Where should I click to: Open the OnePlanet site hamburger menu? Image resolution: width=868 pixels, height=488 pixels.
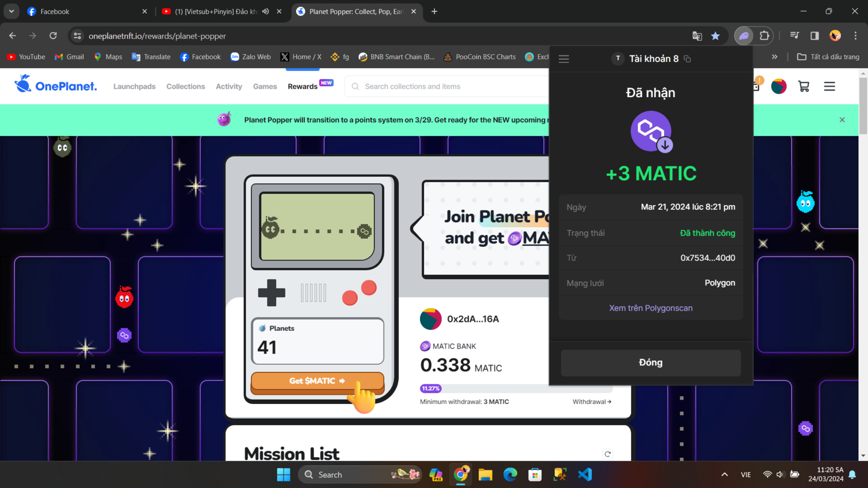(829, 86)
